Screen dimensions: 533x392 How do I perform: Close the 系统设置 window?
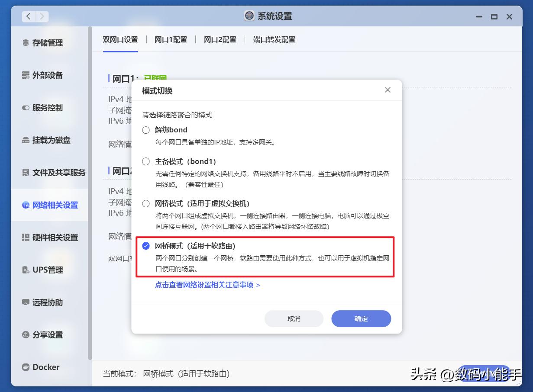coord(510,16)
